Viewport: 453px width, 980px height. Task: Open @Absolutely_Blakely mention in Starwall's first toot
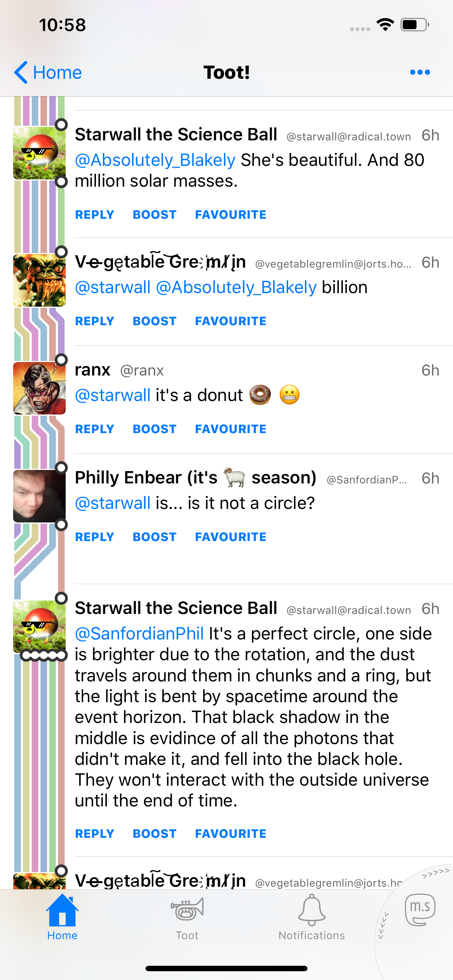click(x=155, y=160)
